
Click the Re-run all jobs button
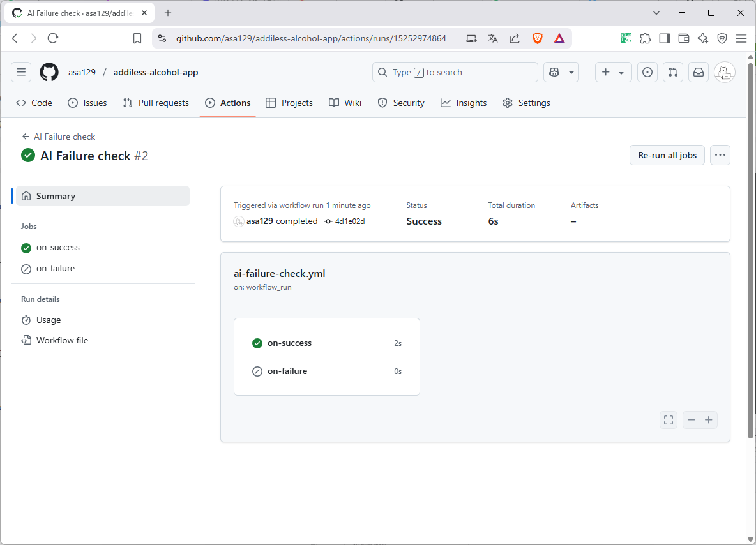point(667,155)
